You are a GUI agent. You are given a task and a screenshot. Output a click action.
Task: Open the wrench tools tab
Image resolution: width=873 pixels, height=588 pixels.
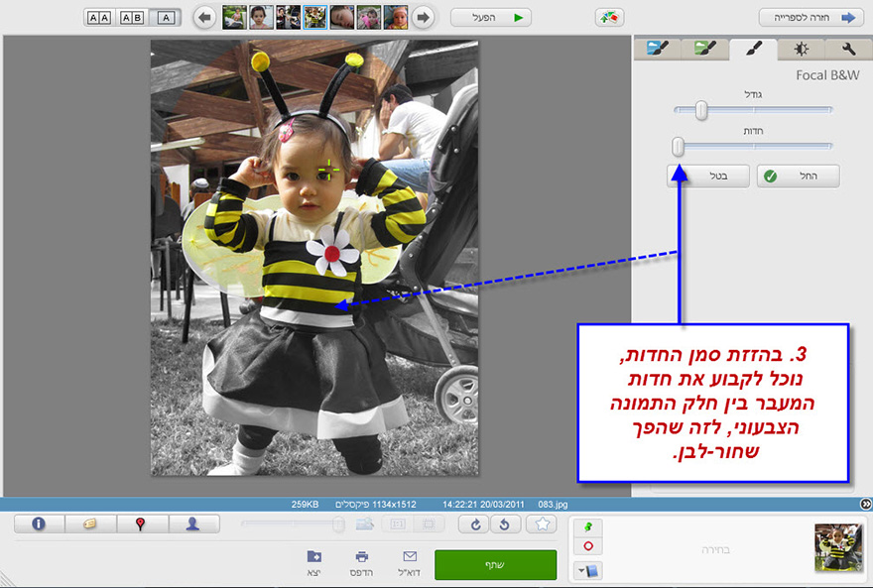(x=848, y=48)
